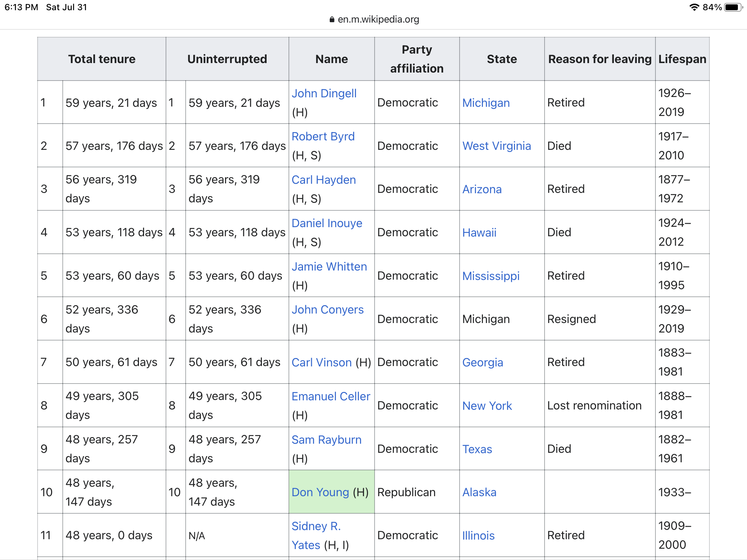The image size is (747, 560).
Task: Open the highlighted Don Young link
Action: (x=320, y=492)
